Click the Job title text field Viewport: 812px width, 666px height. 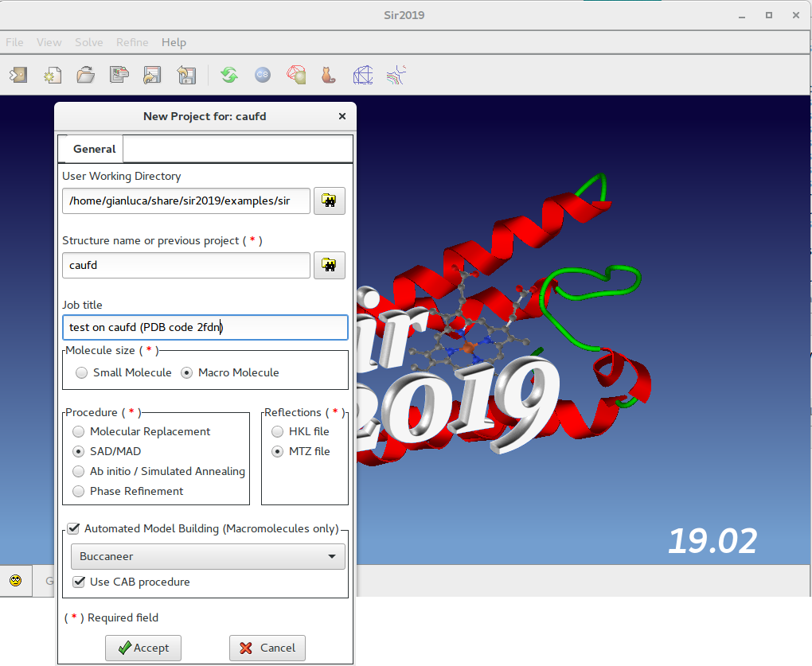tap(205, 328)
